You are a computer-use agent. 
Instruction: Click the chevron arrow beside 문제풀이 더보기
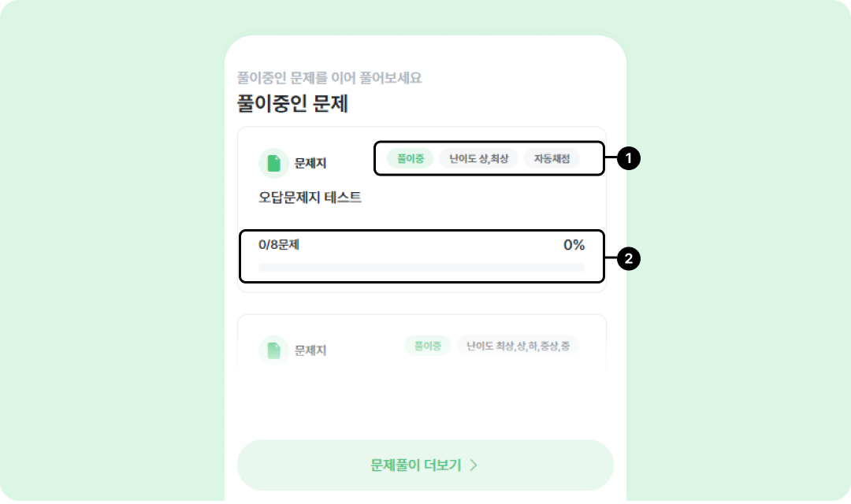[x=474, y=465]
